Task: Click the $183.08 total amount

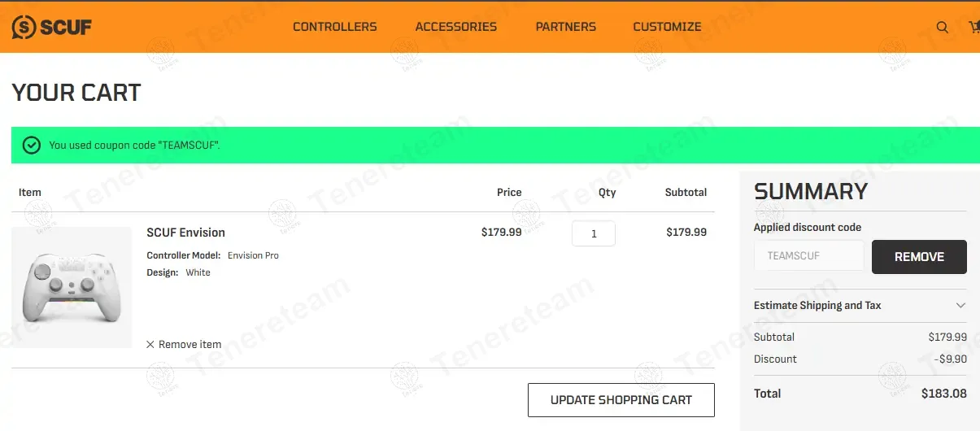Action: 943,394
